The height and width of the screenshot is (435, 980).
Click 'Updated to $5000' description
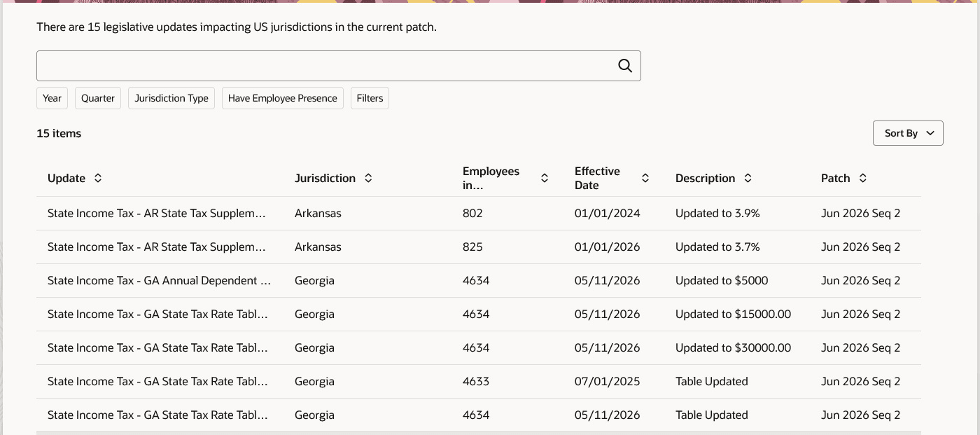pyautogui.click(x=722, y=280)
